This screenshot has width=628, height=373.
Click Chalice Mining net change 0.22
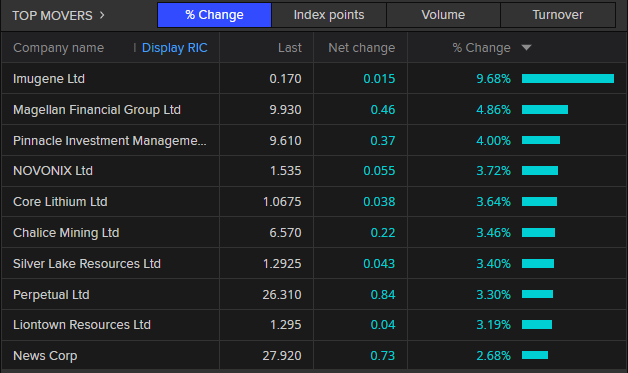(383, 233)
